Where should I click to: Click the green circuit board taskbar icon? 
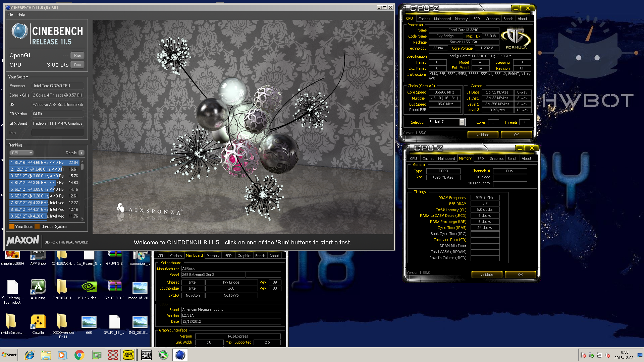96,355
